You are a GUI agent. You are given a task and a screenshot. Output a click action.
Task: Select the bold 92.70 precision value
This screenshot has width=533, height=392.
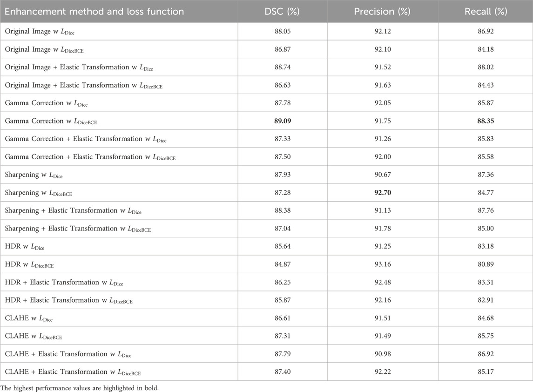(x=383, y=193)
